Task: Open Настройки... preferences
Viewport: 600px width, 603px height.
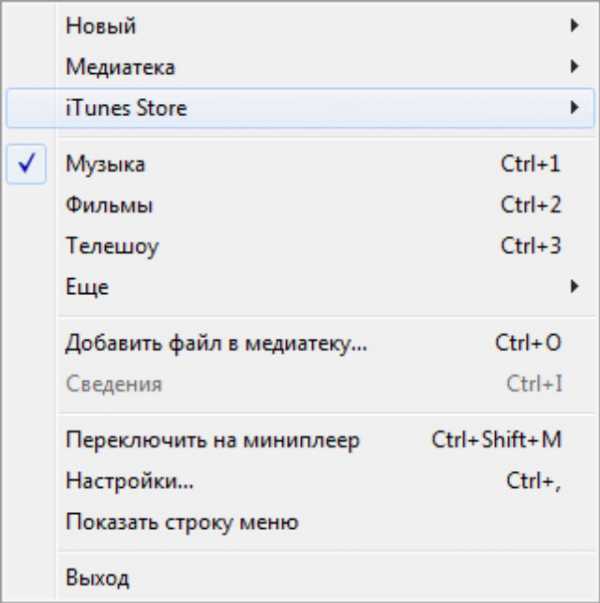Action: click(129, 481)
